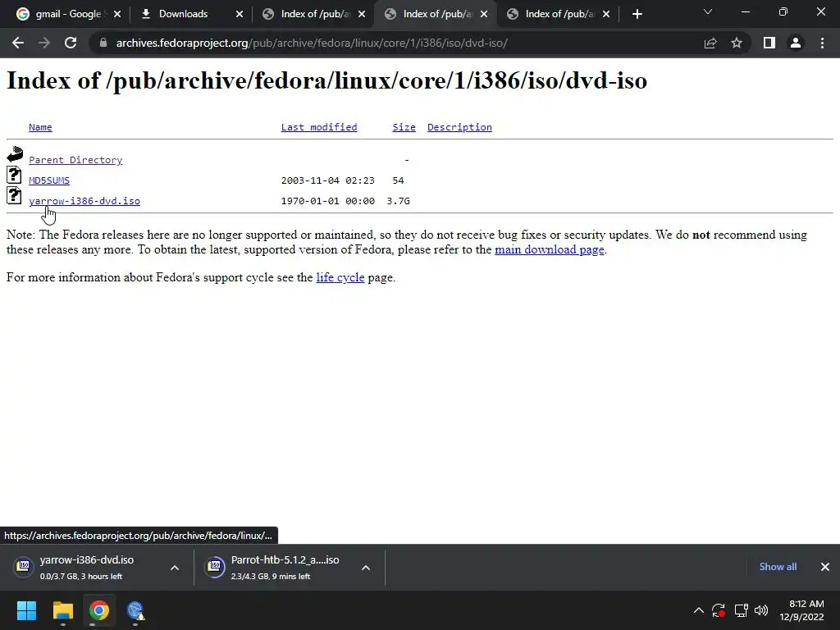The image size is (840, 630).
Task: Sort listing by Size
Action: 404,127
